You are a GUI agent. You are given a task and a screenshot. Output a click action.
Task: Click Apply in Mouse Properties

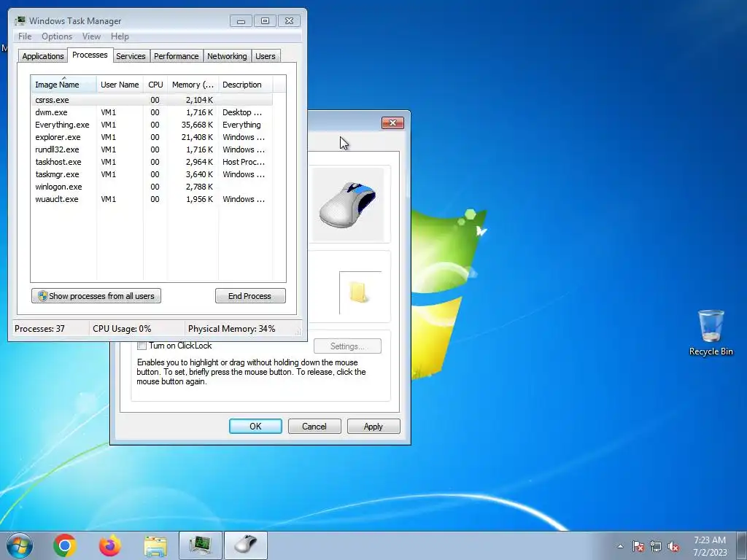[373, 426]
